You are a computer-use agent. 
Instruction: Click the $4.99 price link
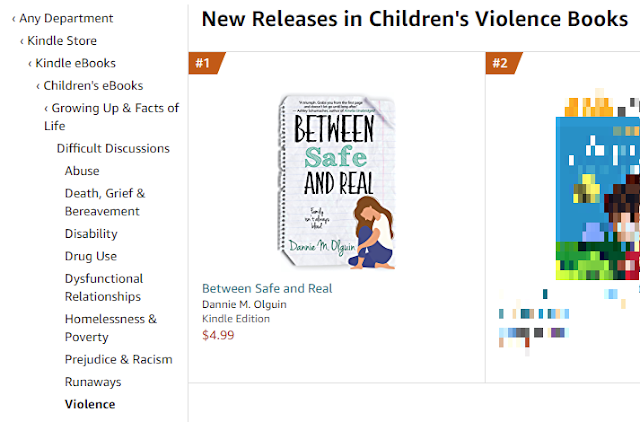(x=217, y=334)
